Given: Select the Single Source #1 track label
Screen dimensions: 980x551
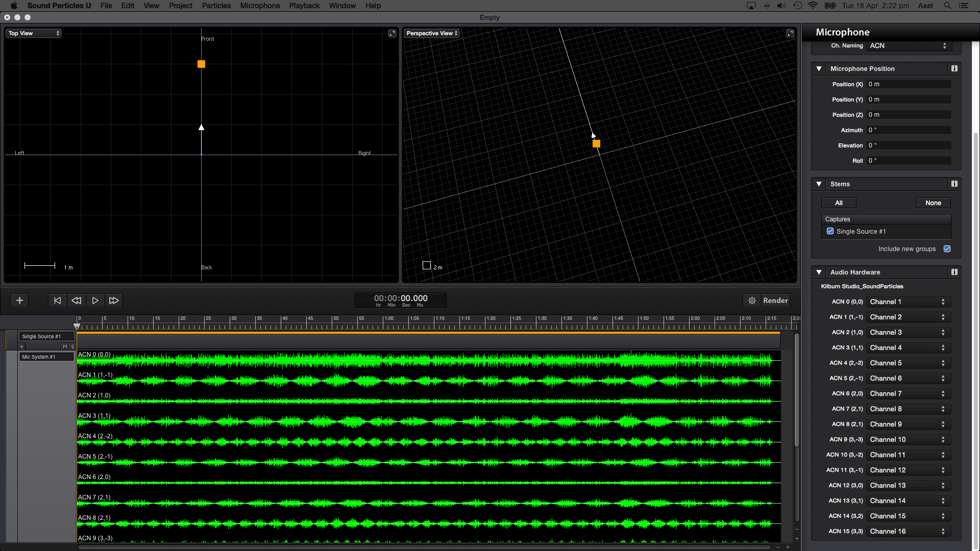Looking at the screenshot, I should tap(46, 336).
